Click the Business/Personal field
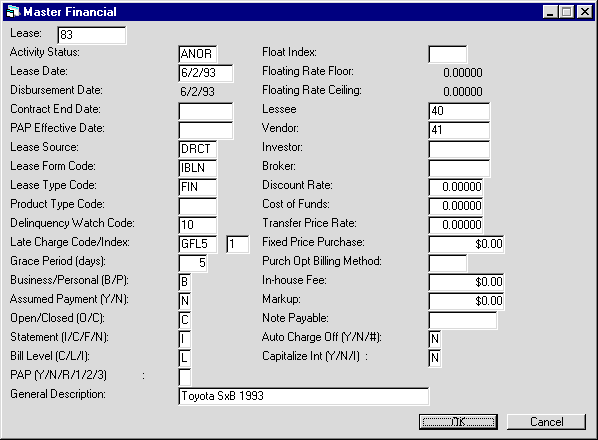This screenshot has height=440, width=598. [185, 282]
